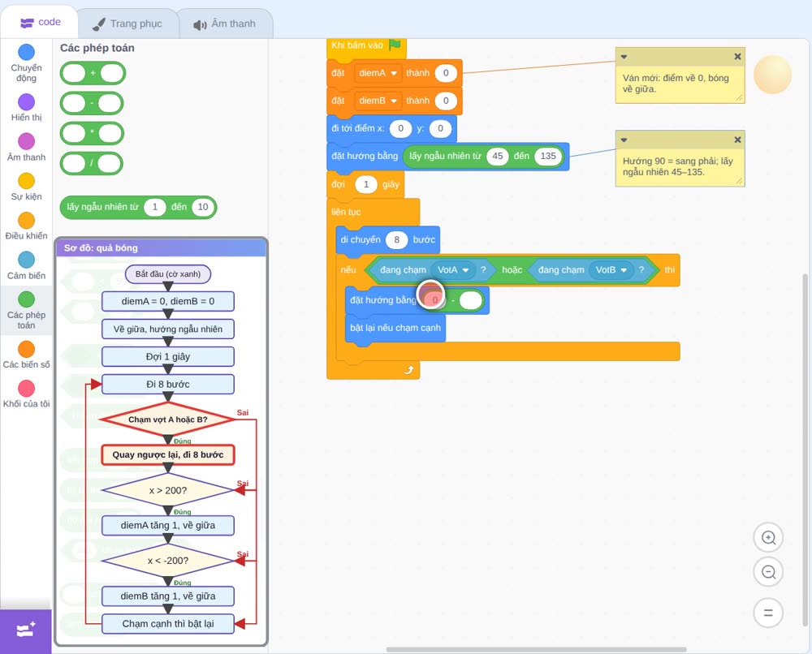
Task: Click the multiplication operator block in palette
Action: 92,134
